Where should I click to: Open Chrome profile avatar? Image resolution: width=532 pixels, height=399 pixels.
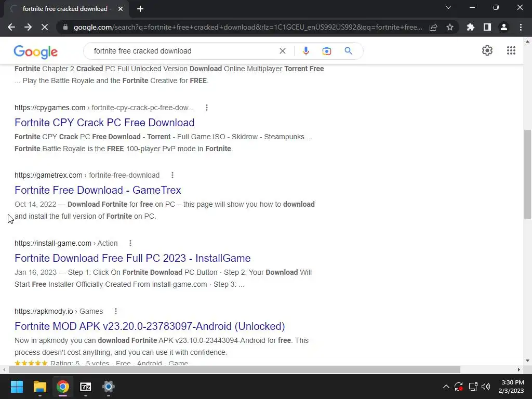[504, 27]
